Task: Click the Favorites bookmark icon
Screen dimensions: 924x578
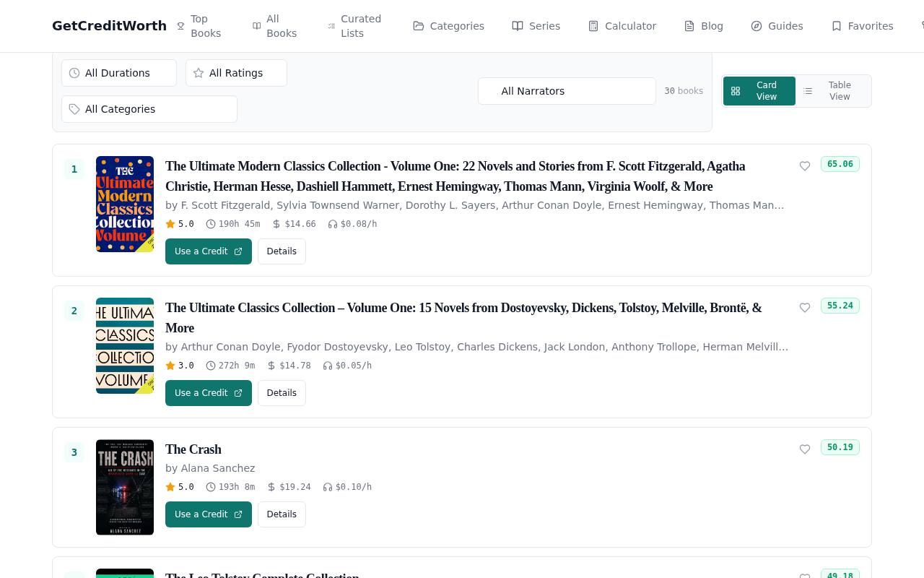Action: [x=837, y=26]
